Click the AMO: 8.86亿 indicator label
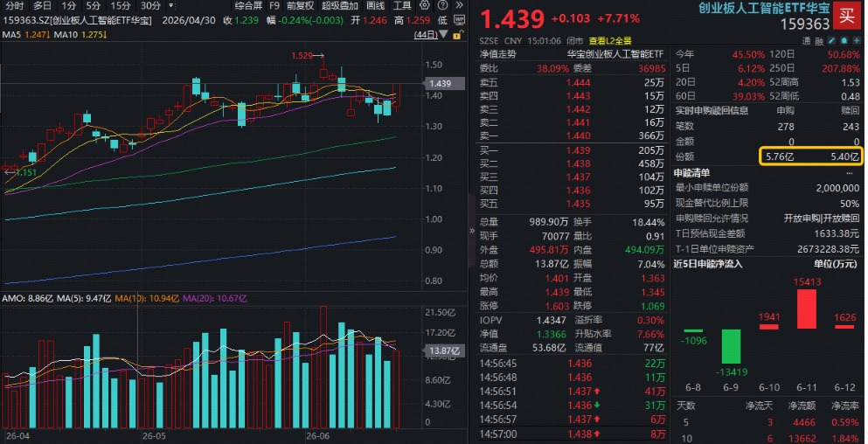Screen dimensions: 868x444 [28, 299]
